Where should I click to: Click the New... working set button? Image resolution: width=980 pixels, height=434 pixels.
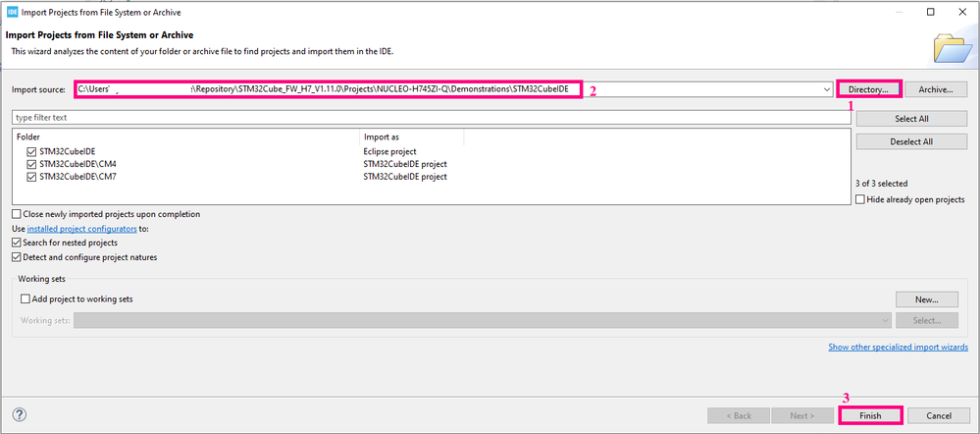tap(927, 299)
